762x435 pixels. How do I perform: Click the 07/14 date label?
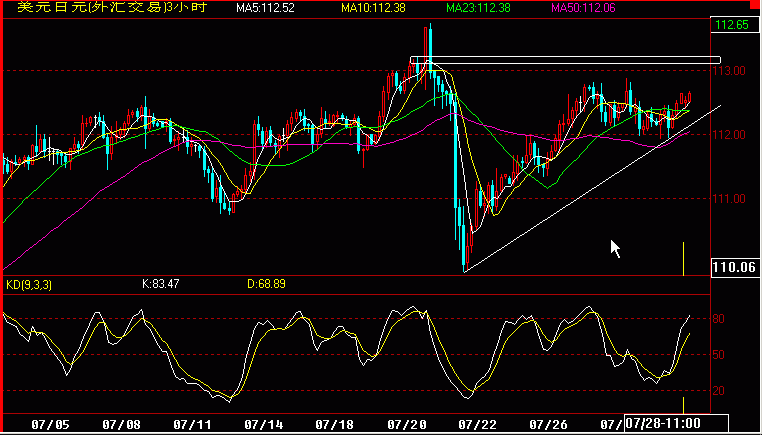point(264,425)
